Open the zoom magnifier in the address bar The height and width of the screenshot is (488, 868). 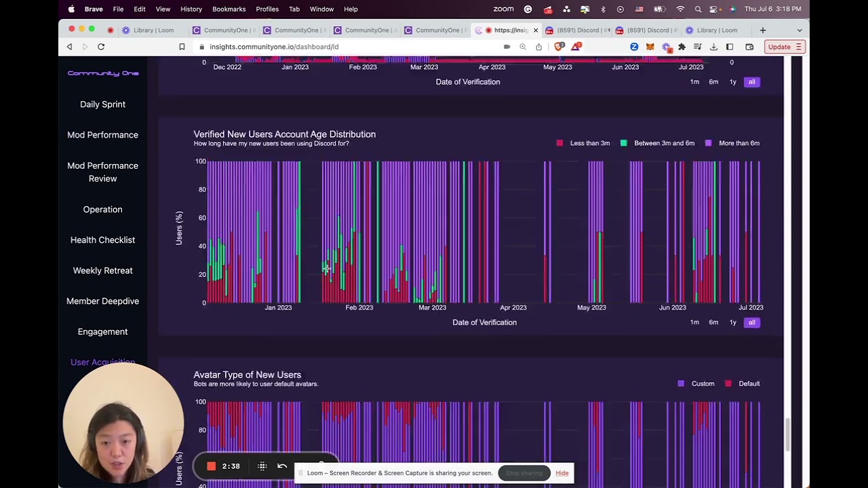click(x=523, y=47)
